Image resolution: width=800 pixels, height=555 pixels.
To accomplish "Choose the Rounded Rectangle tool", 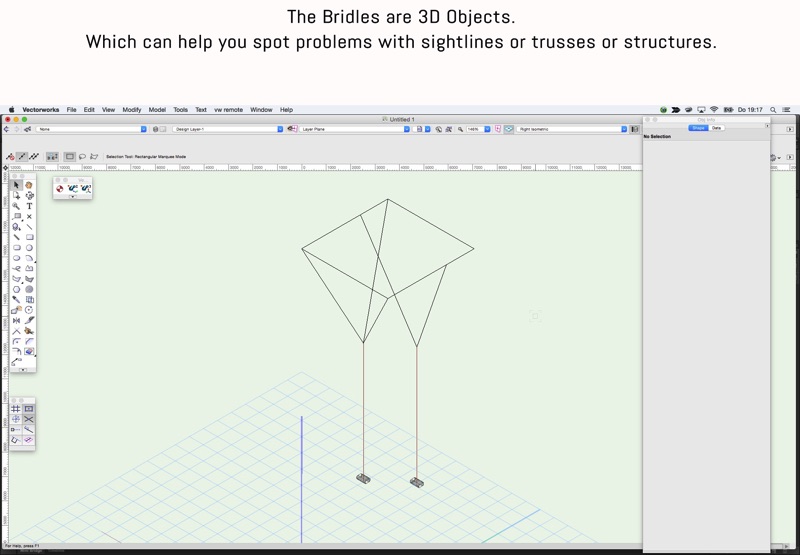I will pyautogui.click(x=16, y=247).
